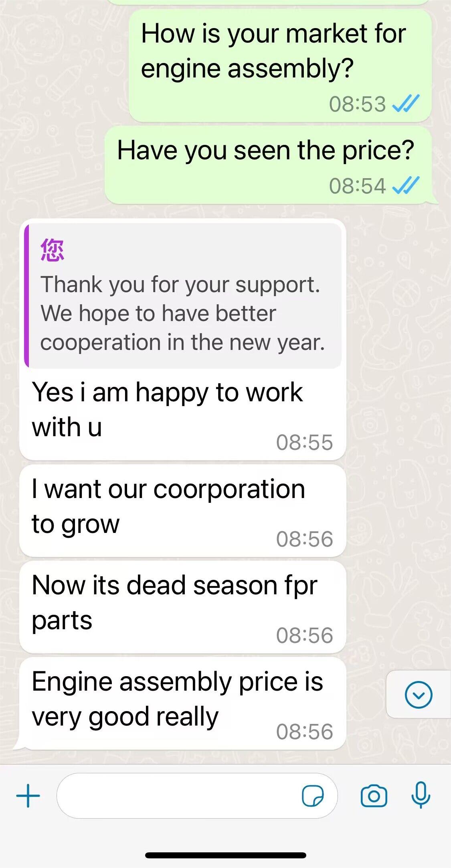Screen dimensions: 451x868
Task: Tap purple quote bar of replied message
Action: (x=26, y=296)
